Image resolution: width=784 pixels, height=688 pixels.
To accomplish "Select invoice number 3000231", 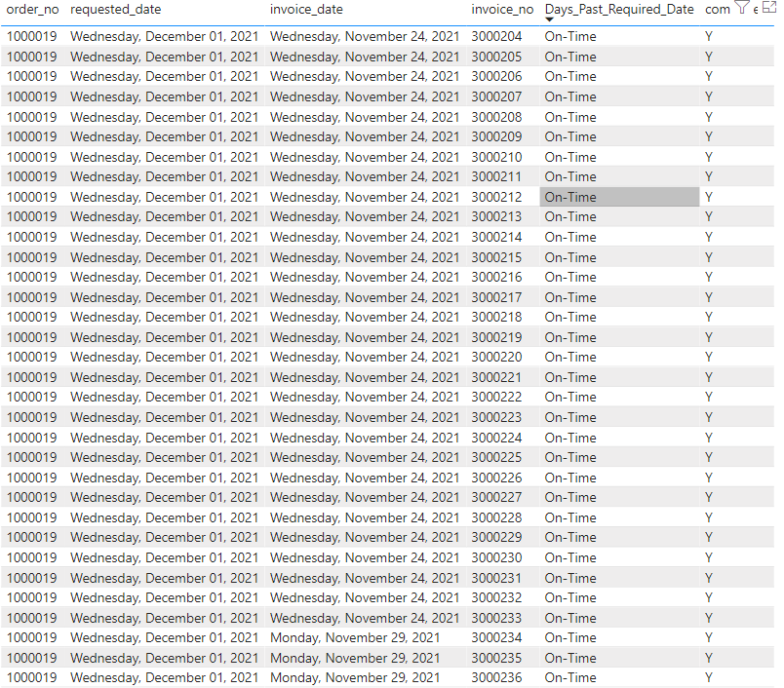I will (496, 578).
